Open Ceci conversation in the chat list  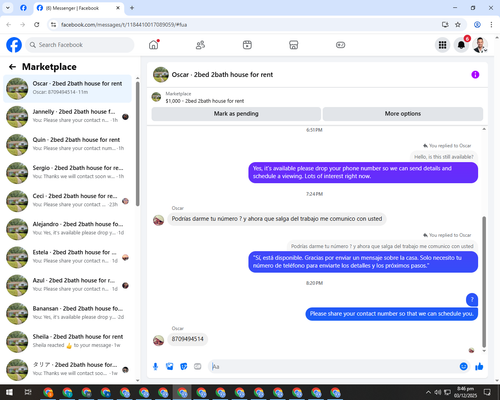(67, 201)
